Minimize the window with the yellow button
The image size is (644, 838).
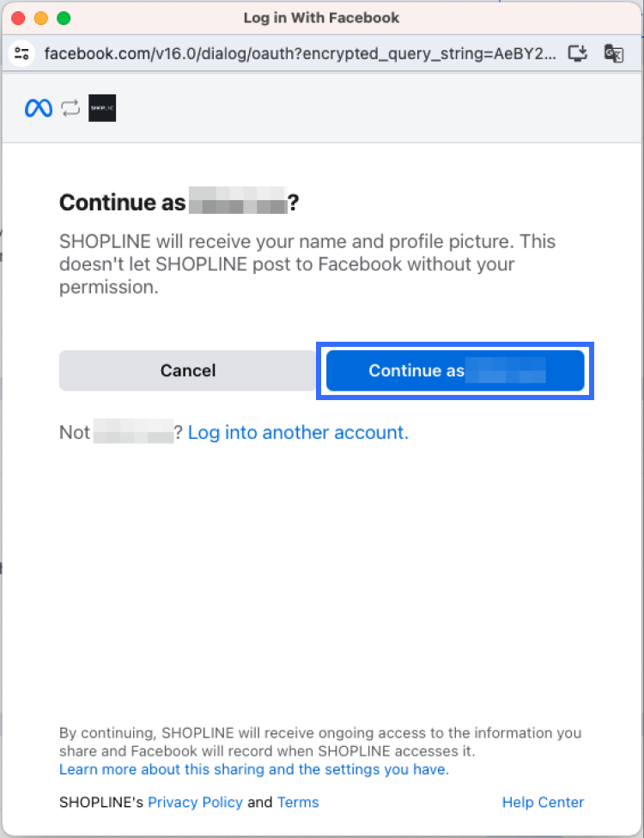tap(40, 18)
